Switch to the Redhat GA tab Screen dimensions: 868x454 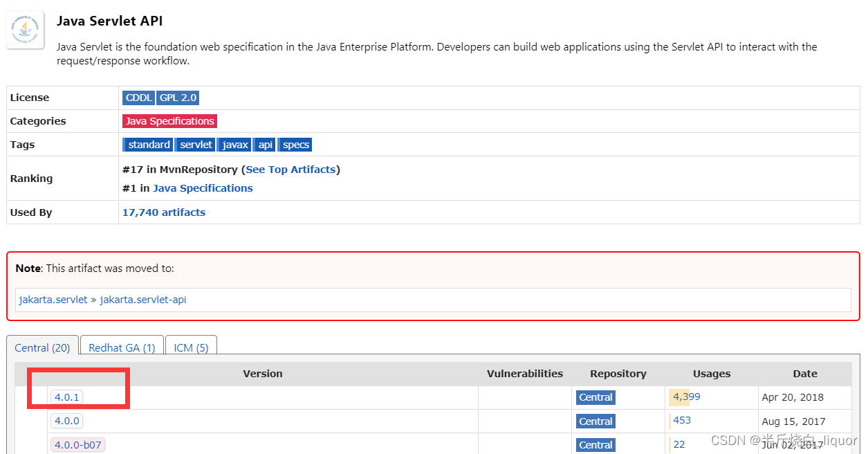[121, 347]
